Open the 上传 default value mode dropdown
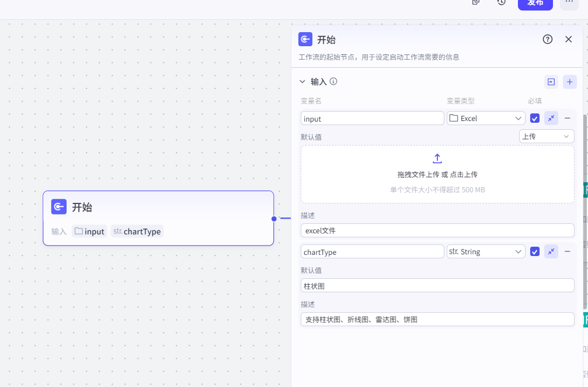588x387 pixels. [x=546, y=136]
